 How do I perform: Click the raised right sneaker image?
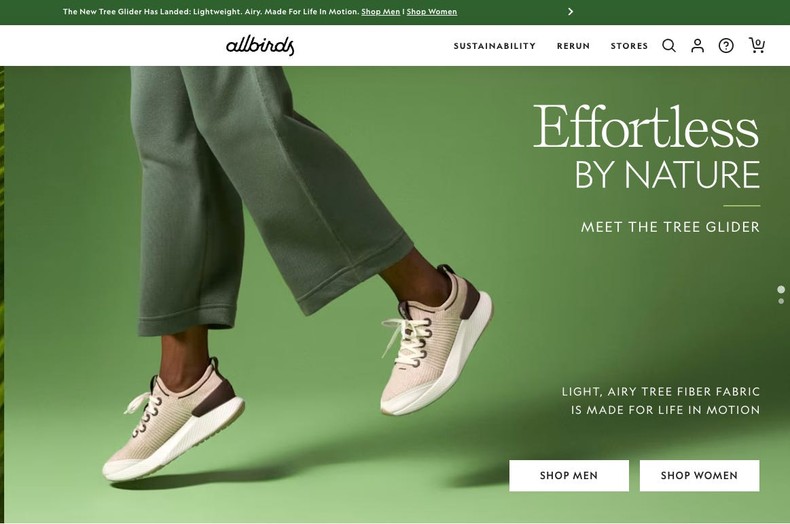[436, 340]
